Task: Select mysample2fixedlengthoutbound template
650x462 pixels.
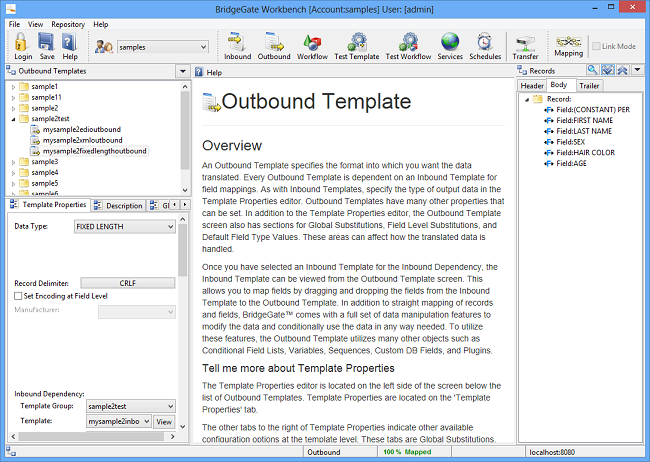Action: pyautogui.click(x=95, y=151)
